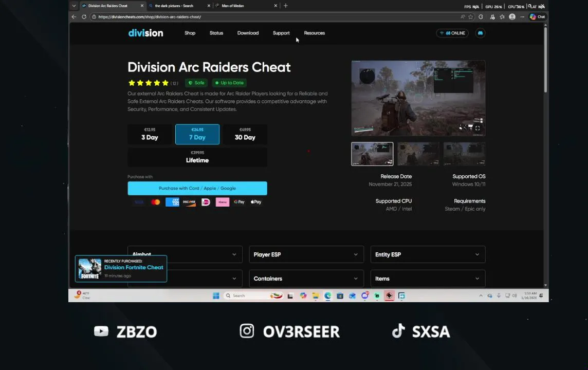Select the 7 Day plan option

pos(197,134)
